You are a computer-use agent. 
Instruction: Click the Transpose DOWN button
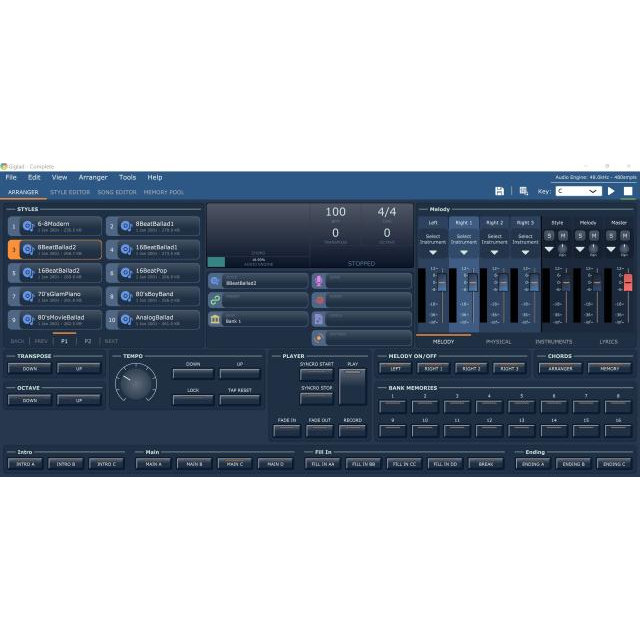(30, 369)
